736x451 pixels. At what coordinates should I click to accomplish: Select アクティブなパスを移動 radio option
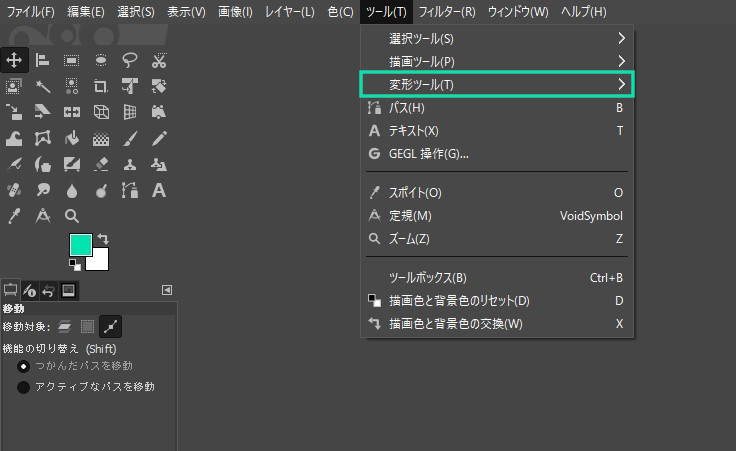tap(23, 387)
